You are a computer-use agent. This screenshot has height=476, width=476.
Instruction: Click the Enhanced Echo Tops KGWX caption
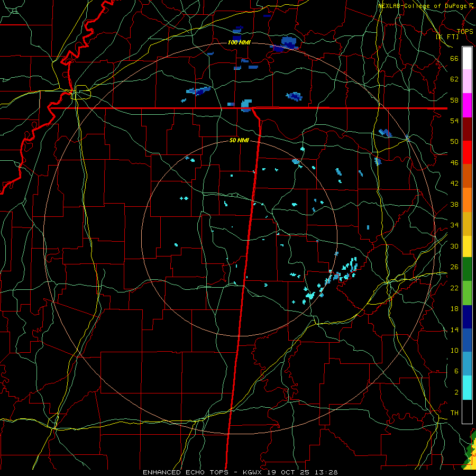[x=240, y=472]
